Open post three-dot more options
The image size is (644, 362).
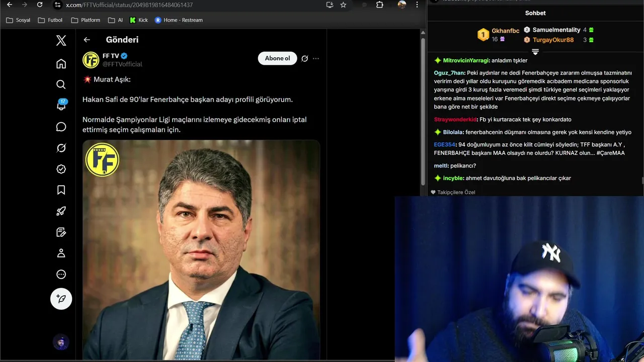point(316,58)
